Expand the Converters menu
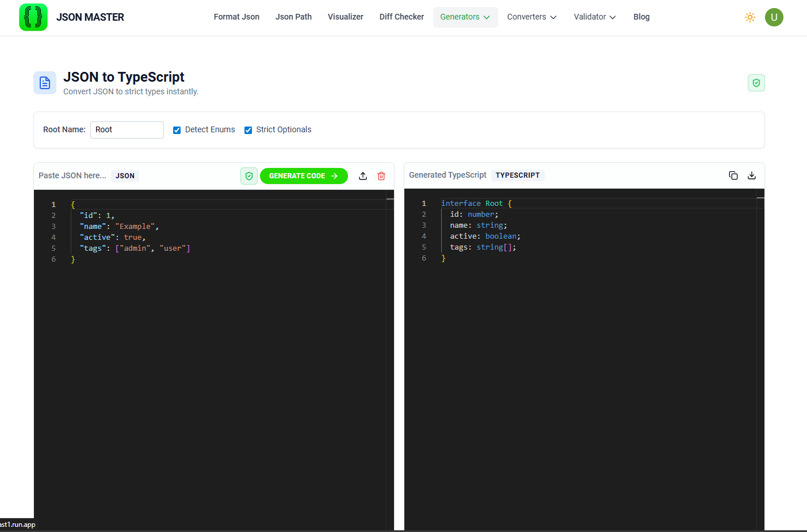This screenshot has height=532, width=807. click(x=531, y=17)
